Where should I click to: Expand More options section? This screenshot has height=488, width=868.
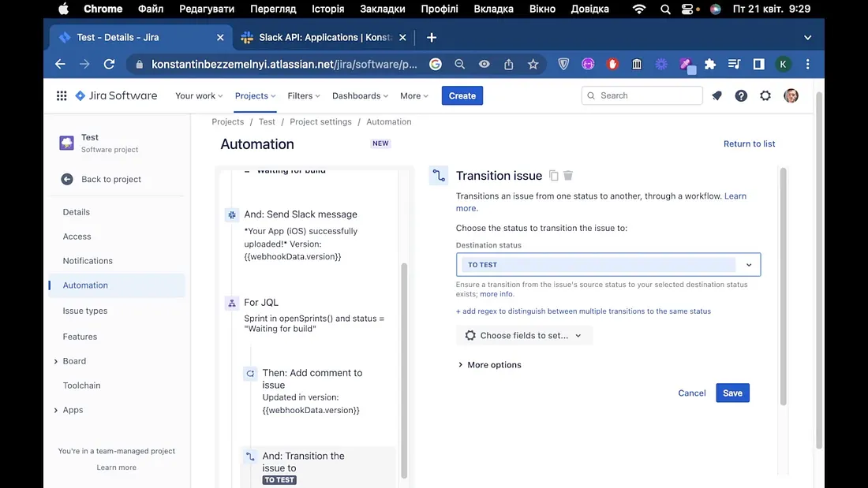[x=489, y=364]
